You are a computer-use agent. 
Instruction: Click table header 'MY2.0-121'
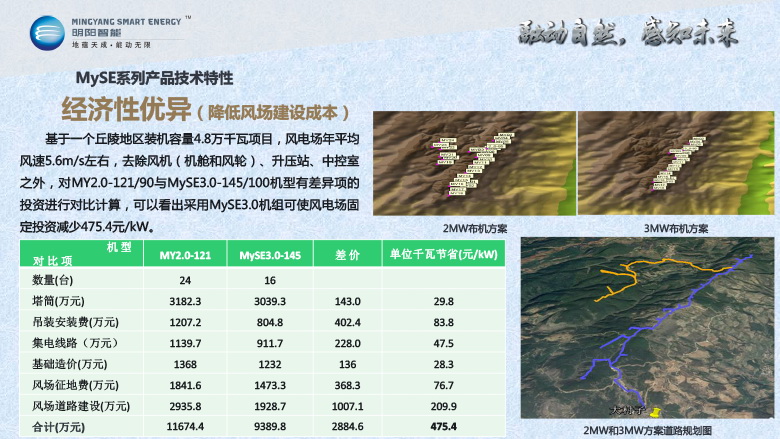tap(185, 256)
